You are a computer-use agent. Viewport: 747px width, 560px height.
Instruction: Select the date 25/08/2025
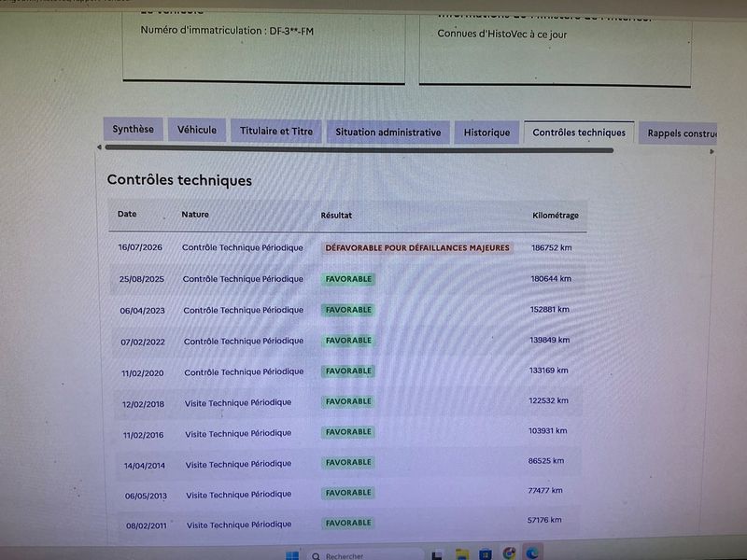[142, 279]
